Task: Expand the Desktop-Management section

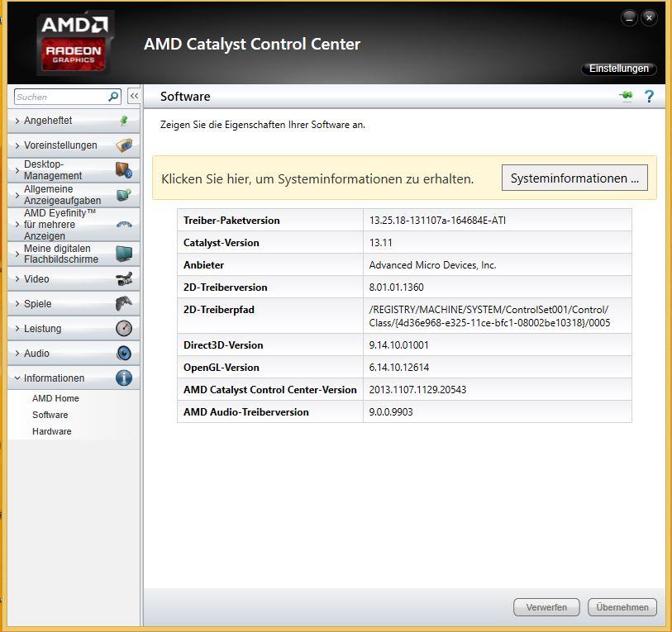Action: pos(74,170)
